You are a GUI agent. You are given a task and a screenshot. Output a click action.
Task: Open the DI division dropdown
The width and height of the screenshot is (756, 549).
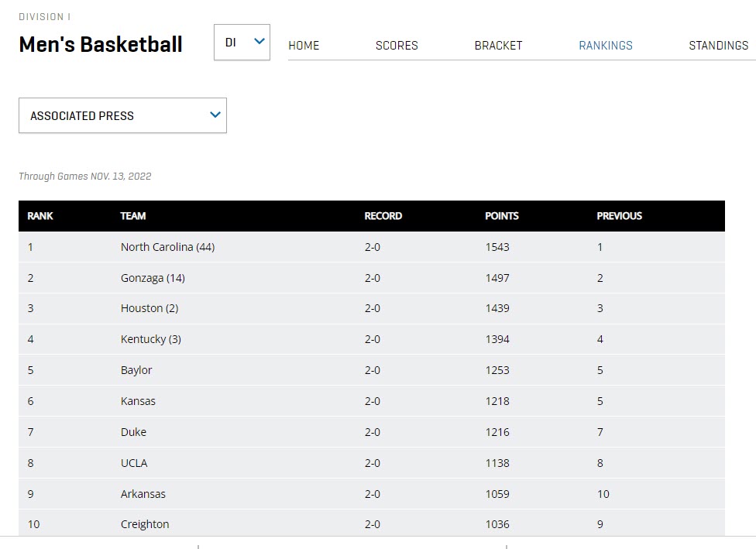pos(241,43)
